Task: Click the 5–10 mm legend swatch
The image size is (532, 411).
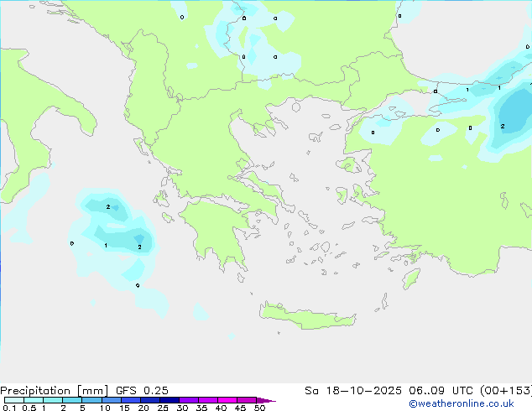Action: (91, 400)
